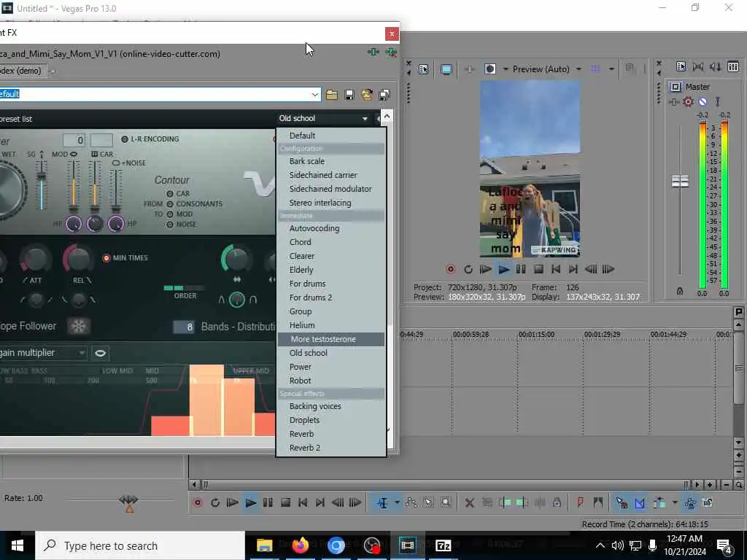Select the Envelope Edit tool
747x560 pixels.
click(411, 502)
